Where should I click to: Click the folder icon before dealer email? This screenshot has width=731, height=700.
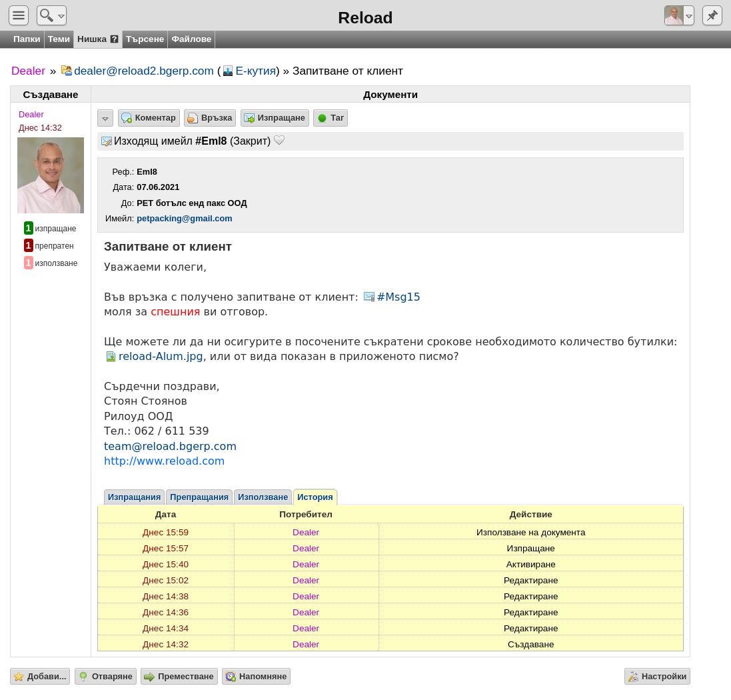tap(67, 71)
